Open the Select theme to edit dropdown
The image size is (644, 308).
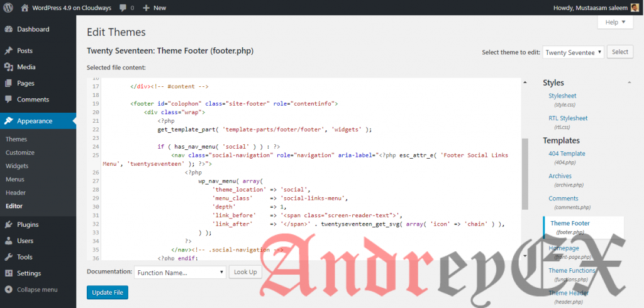[x=573, y=52]
